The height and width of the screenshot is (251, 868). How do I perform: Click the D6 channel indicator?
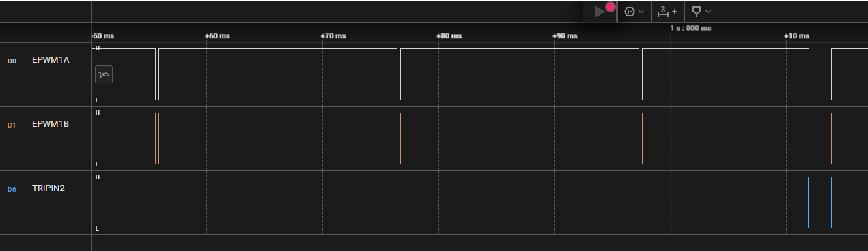(12, 189)
